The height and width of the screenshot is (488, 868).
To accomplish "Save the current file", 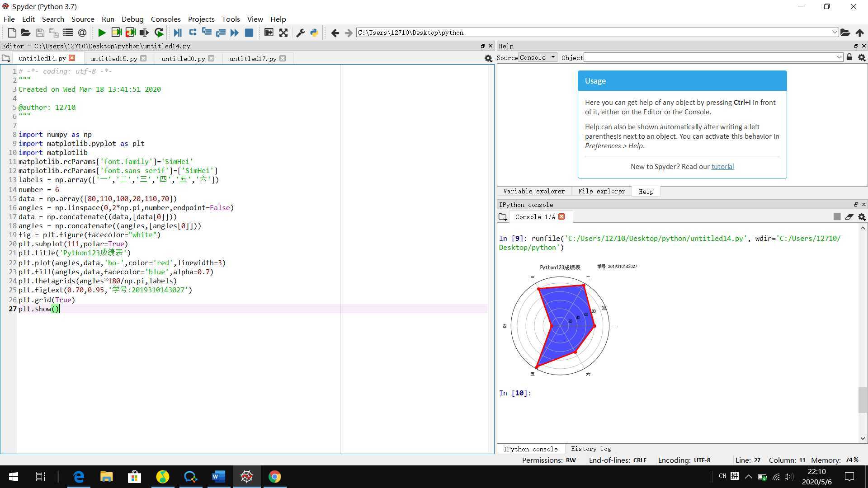I will click(x=40, y=33).
